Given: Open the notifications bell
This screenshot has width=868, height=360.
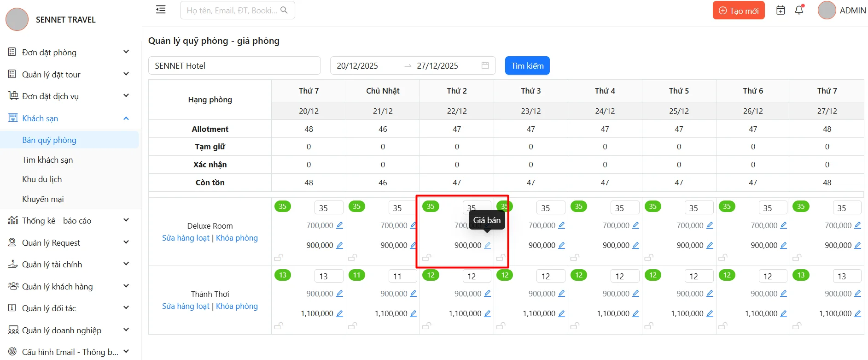Looking at the screenshot, I should click(x=799, y=10).
